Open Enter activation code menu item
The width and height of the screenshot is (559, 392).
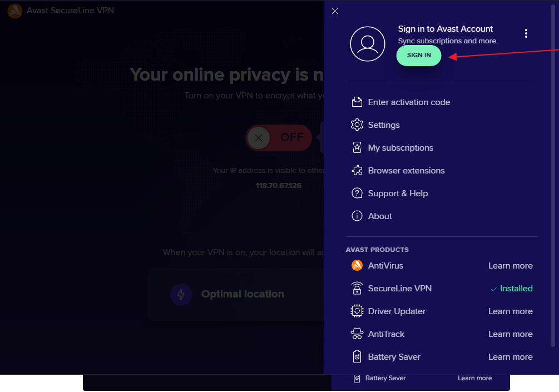click(x=409, y=102)
